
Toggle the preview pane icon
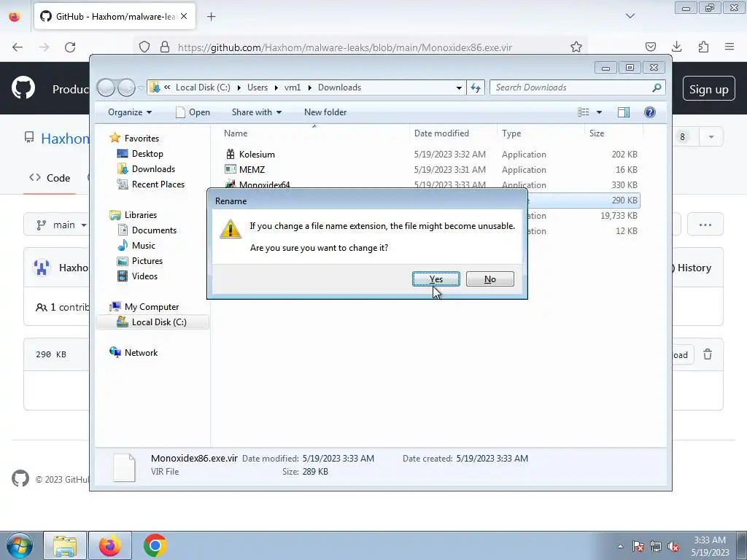[624, 112]
